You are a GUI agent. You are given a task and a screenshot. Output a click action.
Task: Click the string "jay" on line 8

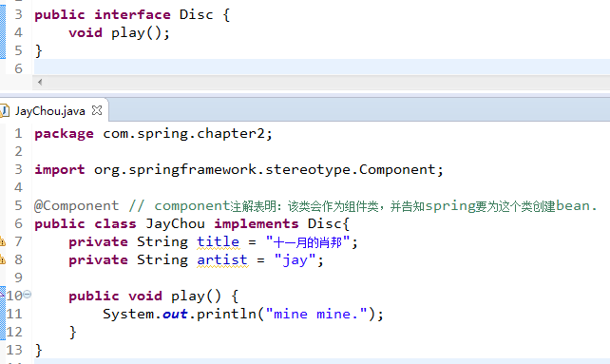coord(295,260)
